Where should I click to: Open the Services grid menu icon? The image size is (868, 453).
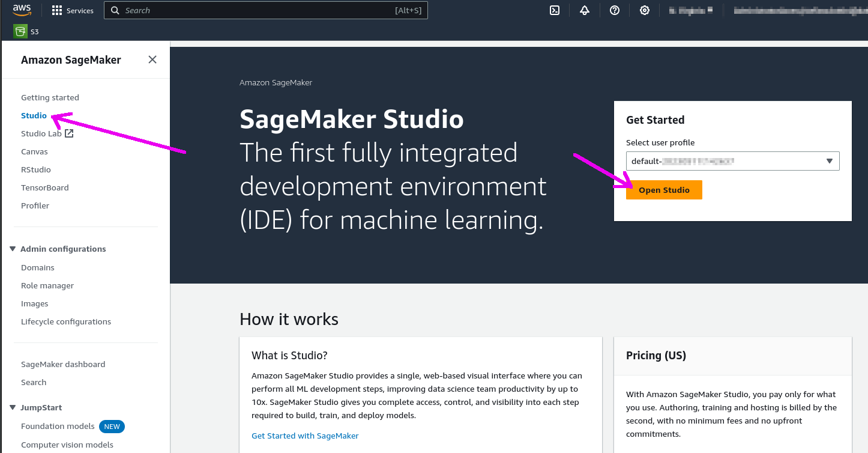pos(57,10)
